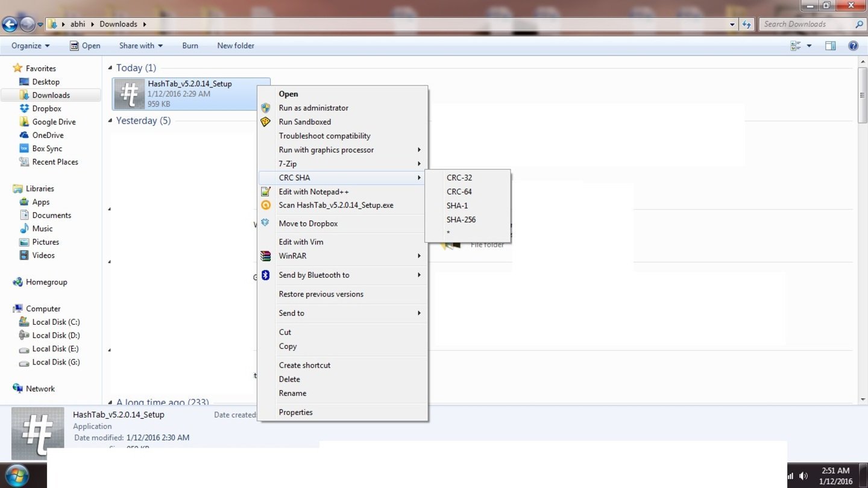Click the Windows Start orb

(17, 475)
